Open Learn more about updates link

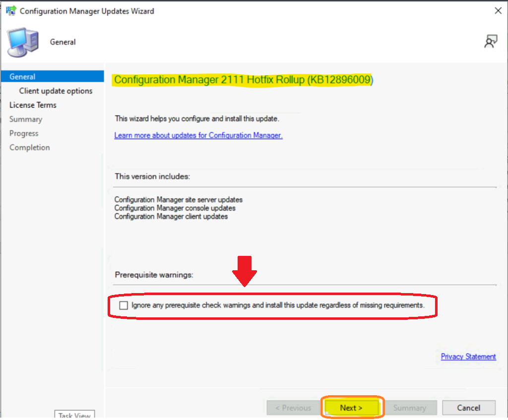(198, 135)
